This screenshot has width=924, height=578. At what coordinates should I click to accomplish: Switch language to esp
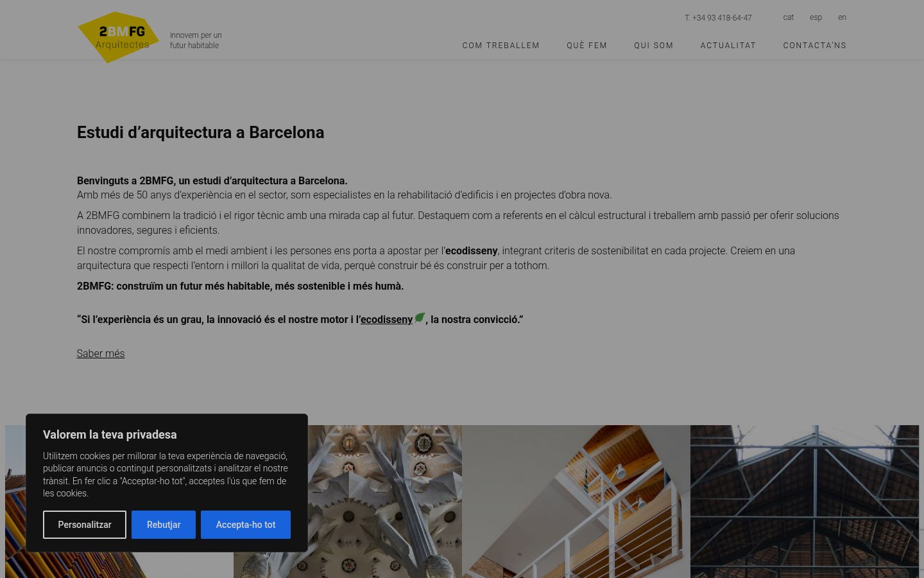point(816,17)
